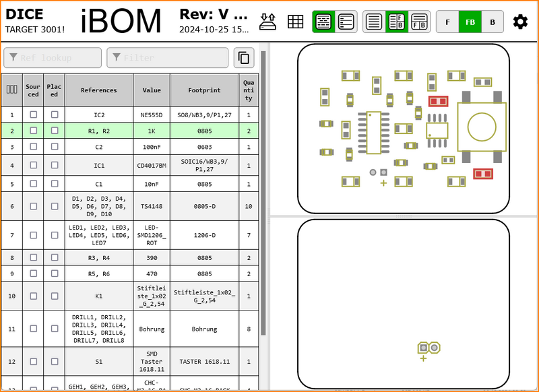
Task: Select the stacked front-back canvas layout icon
Action: click(x=396, y=22)
